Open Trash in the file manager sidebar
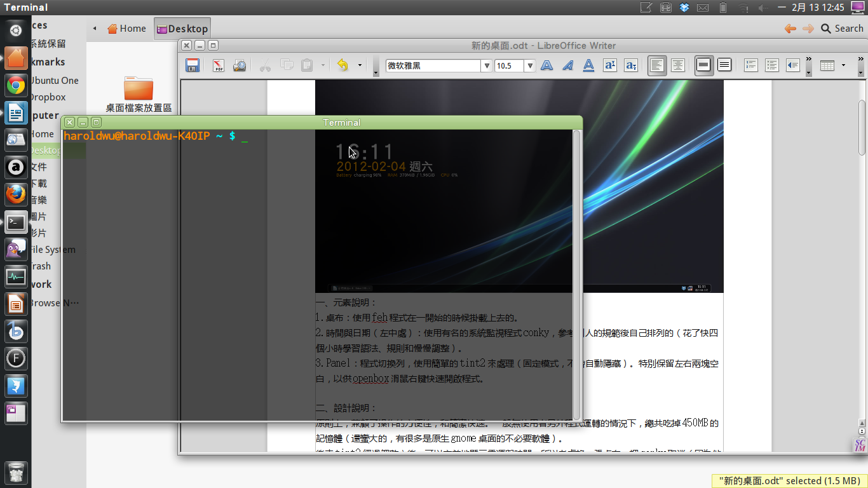This screenshot has height=488, width=868. (41, 266)
